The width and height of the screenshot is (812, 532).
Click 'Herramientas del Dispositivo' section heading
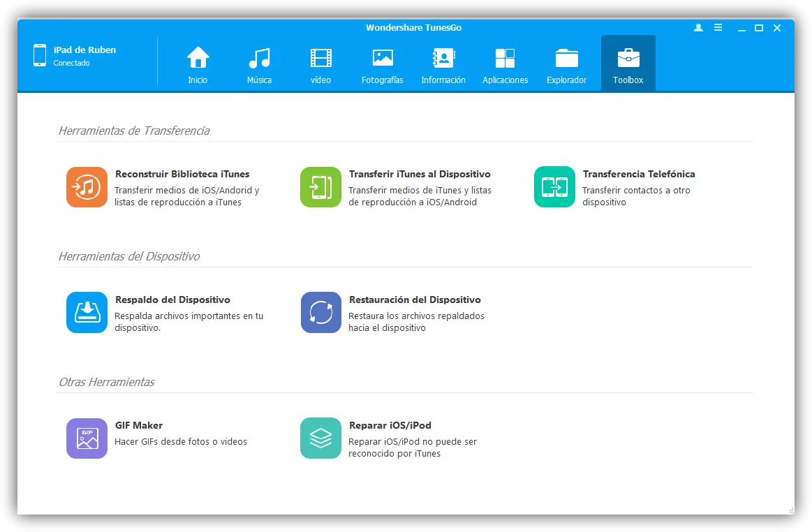pos(129,256)
